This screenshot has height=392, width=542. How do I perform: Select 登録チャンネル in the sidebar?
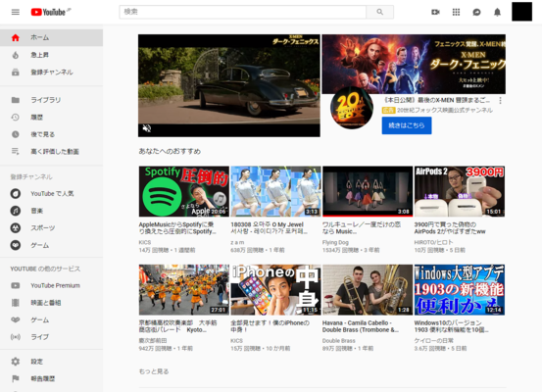click(51, 73)
